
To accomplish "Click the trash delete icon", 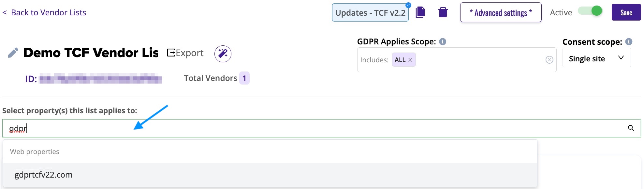I will point(443,12).
